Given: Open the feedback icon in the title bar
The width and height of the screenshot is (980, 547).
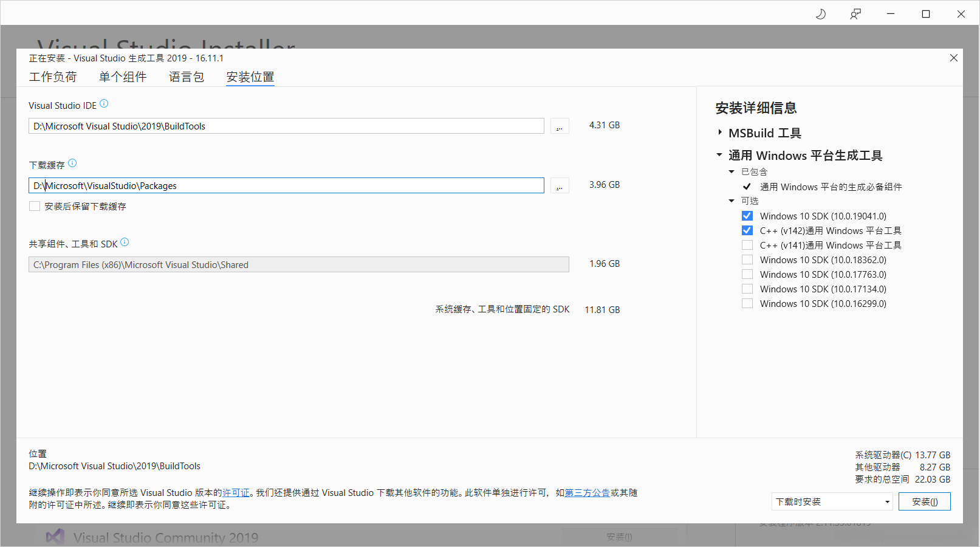Looking at the screenshot, I should click(855, 14).
